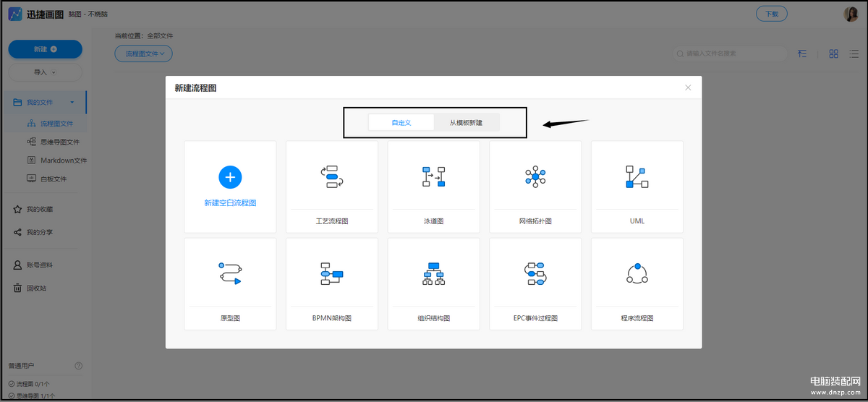The image size is (868, 402).
Task: Click the 普通用户 label
Action: point(21,366)
